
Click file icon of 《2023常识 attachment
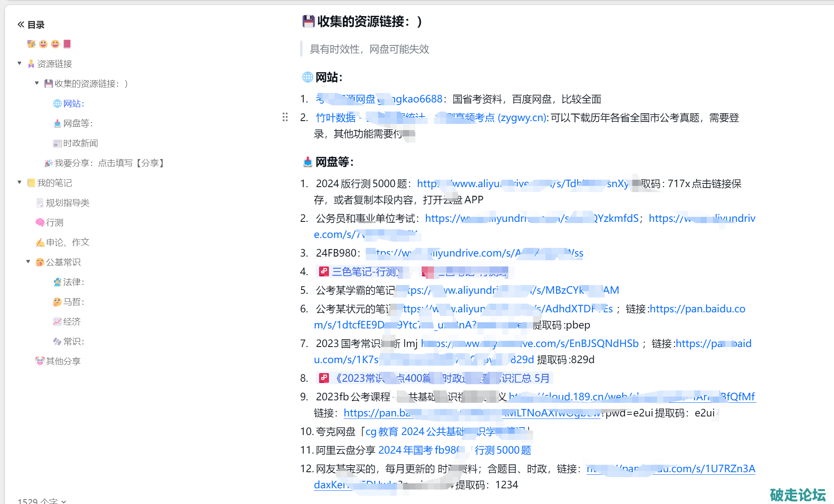pos(324,378)
